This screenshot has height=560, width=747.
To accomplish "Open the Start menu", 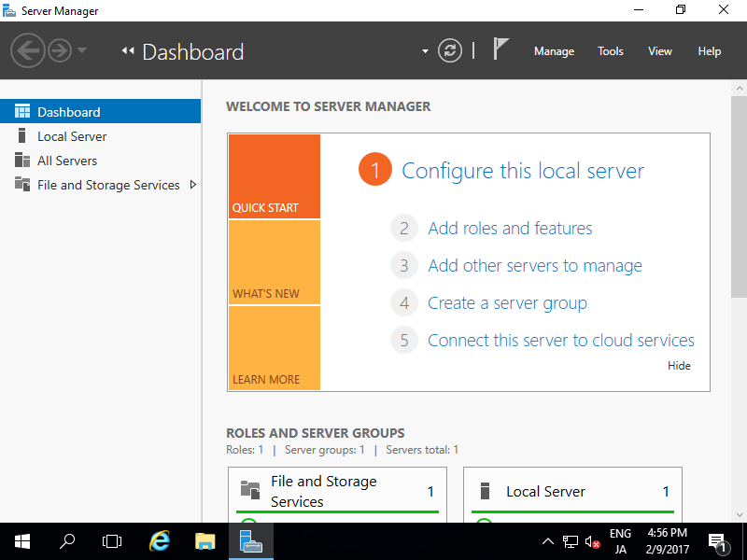I will tap(21, 541).
